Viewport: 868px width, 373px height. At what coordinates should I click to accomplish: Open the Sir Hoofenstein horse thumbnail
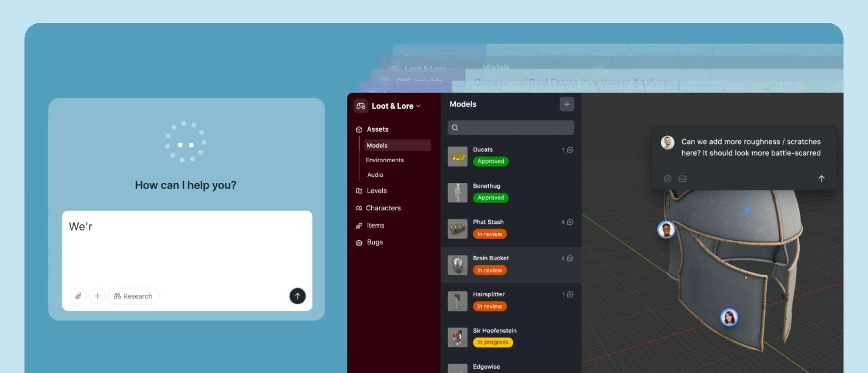[457, 337]
